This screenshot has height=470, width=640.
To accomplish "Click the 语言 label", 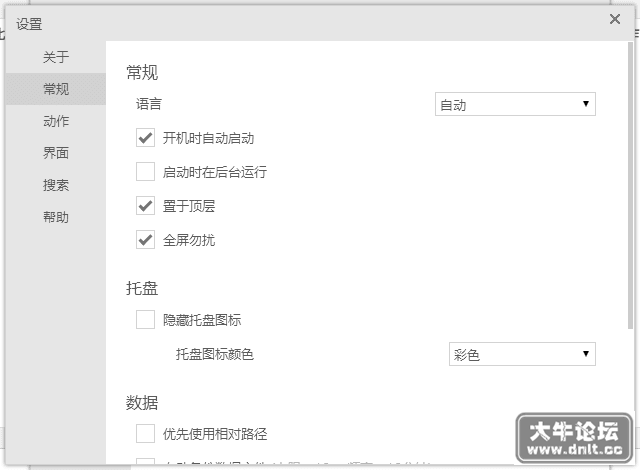I will tap(149, 104).
